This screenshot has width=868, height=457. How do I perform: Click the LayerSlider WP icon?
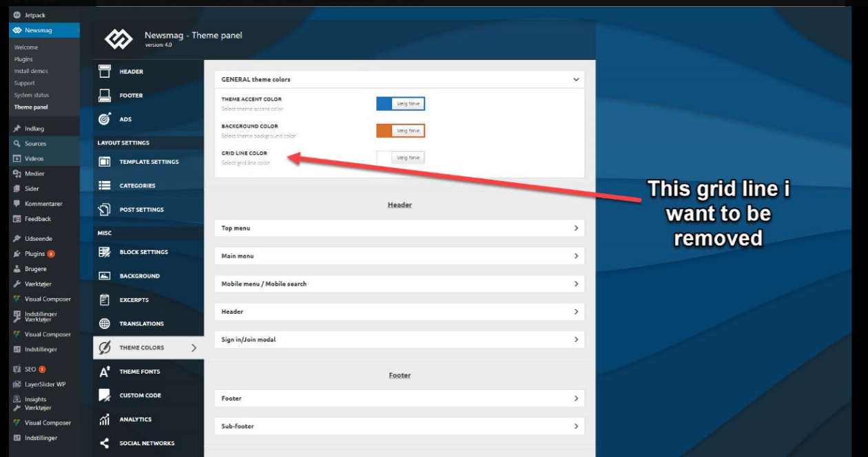[17, 384]
